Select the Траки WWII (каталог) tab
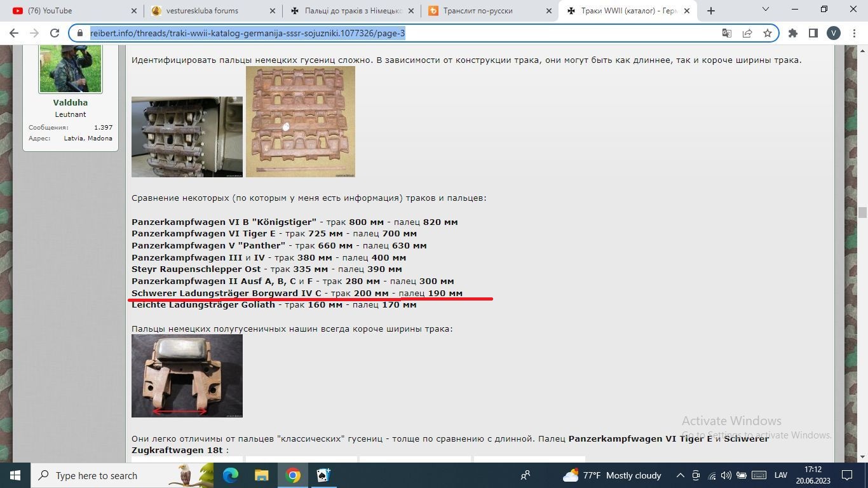 tap(628, 11)
